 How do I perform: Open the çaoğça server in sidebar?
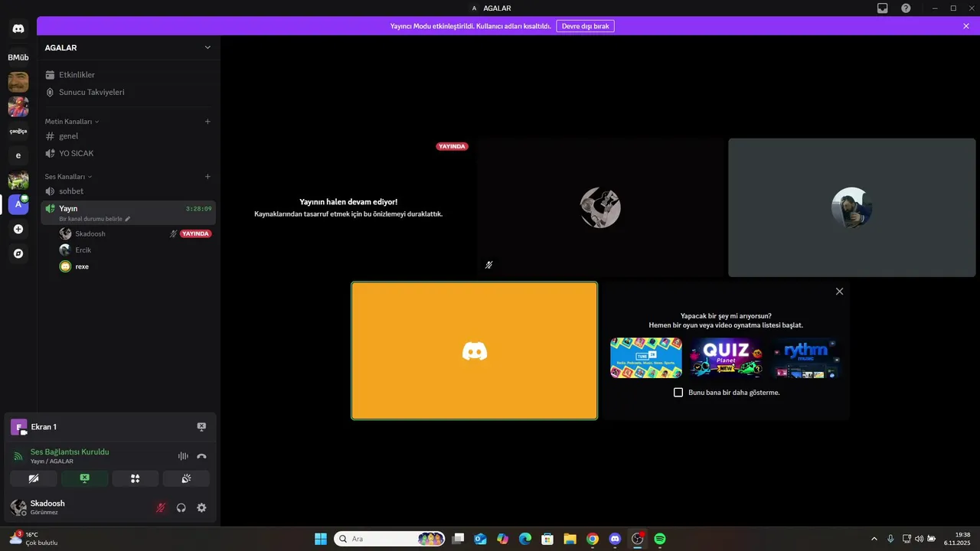18,131
